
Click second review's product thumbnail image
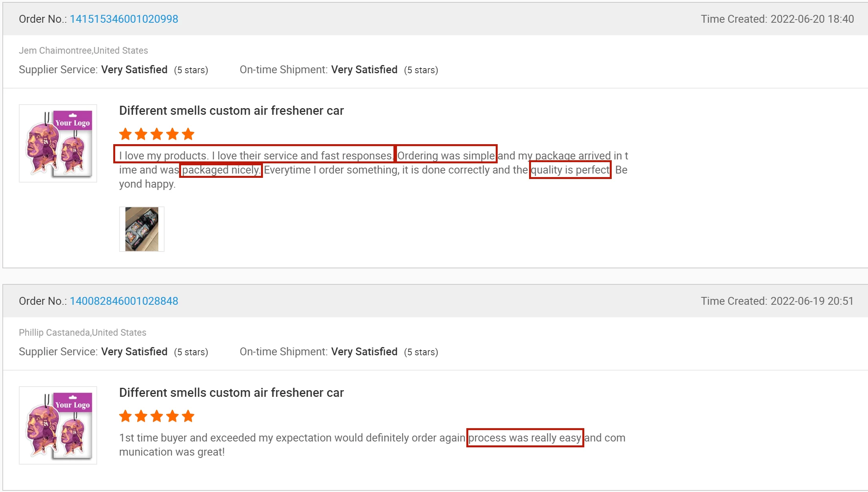point(58,425)
